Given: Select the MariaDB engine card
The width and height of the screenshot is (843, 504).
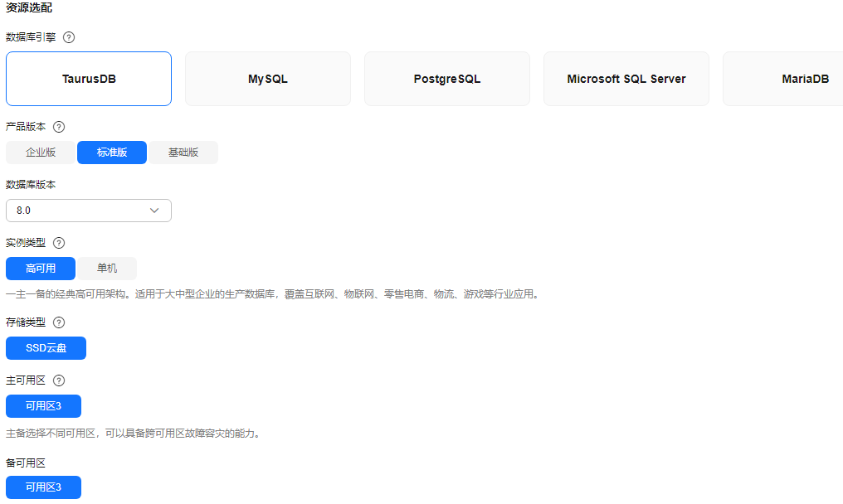Looking at the screenshot, I should (x=782, y=79).
